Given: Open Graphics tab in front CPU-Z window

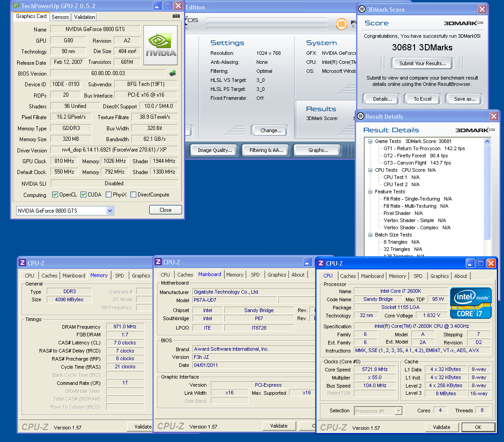Looking at the screenshot, I should [439, 276].
